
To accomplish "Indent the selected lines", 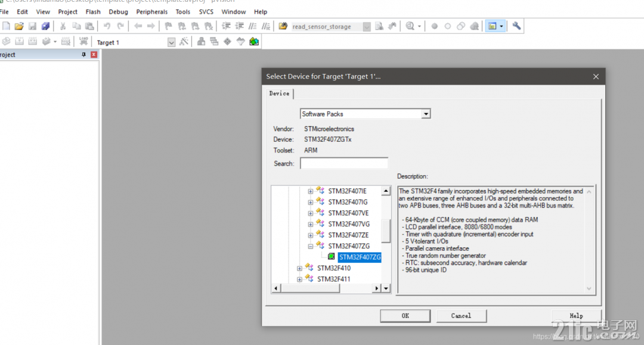I will tap(226, 26).
